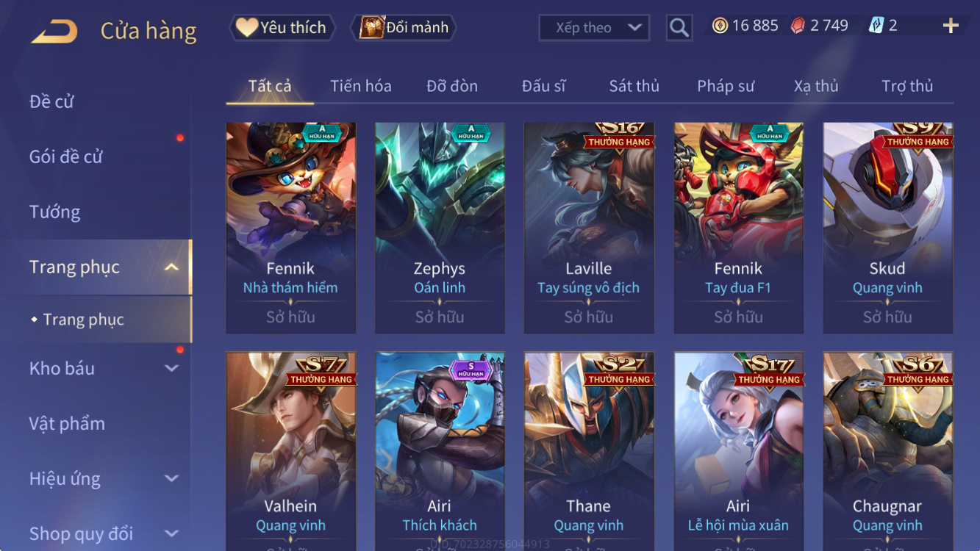Click the gold coin currency icon
The height and width of the screenshot is (551, 980).
(720, 26)
